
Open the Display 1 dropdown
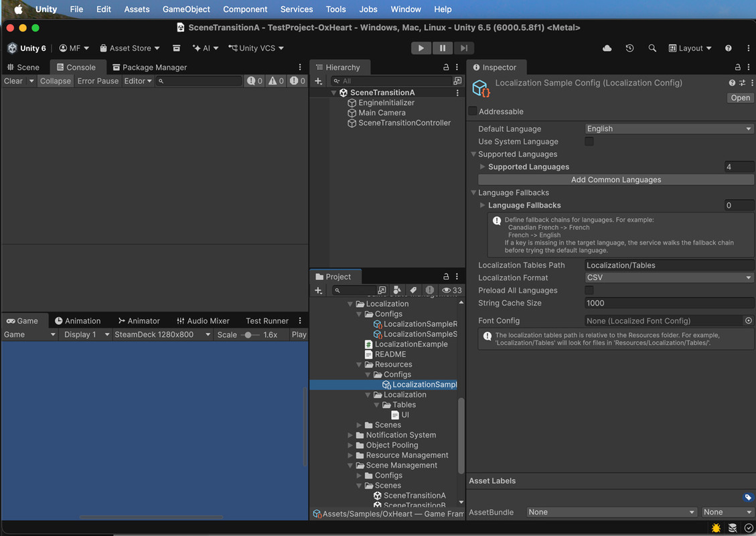[x=86, y=335]
